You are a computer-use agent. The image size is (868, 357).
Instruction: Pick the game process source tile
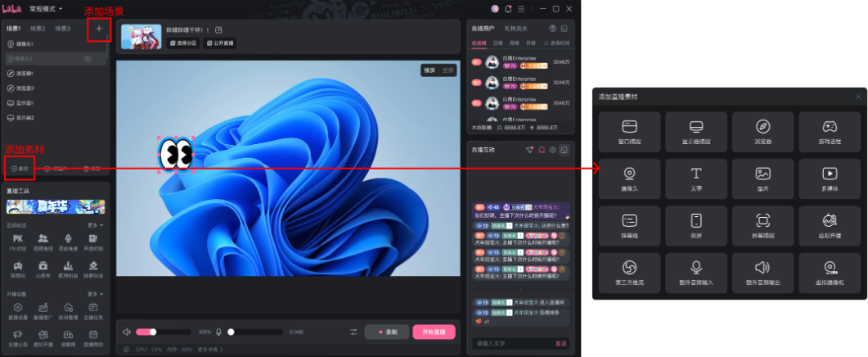point(829,131)
